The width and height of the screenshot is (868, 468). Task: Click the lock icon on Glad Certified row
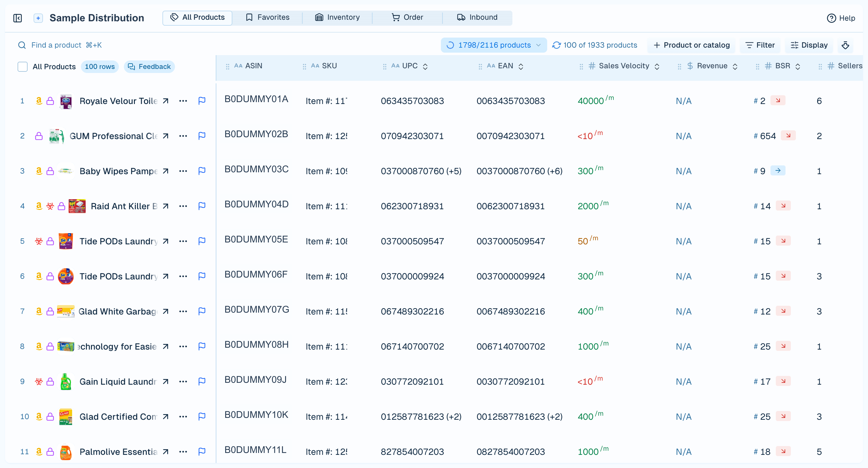point(50,417)
